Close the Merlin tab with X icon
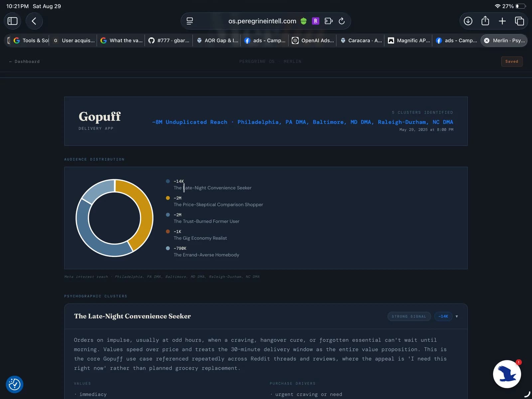The height and width of the screenshot is (399, 532). pyautogui.click(x=487, y=40)
